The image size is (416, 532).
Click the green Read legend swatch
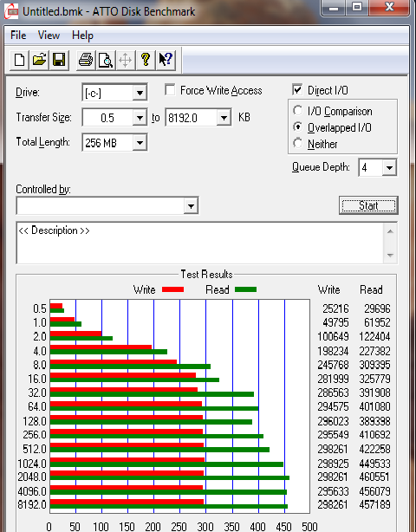point(245,289)
